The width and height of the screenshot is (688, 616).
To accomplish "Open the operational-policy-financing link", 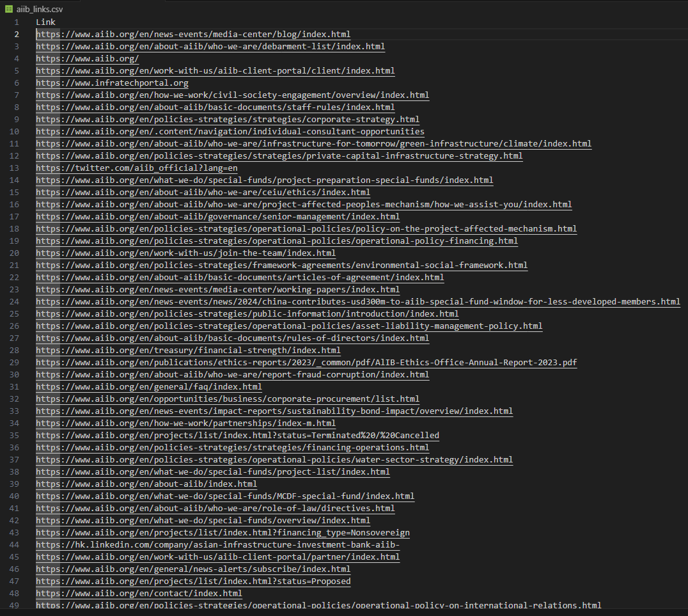I will point(277,241).
